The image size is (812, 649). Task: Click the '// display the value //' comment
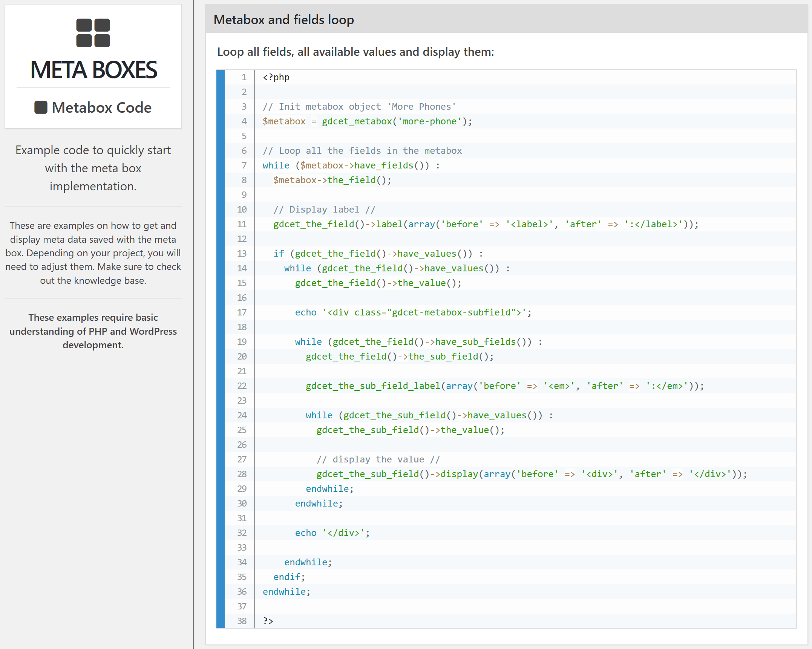tap(378, 459)
